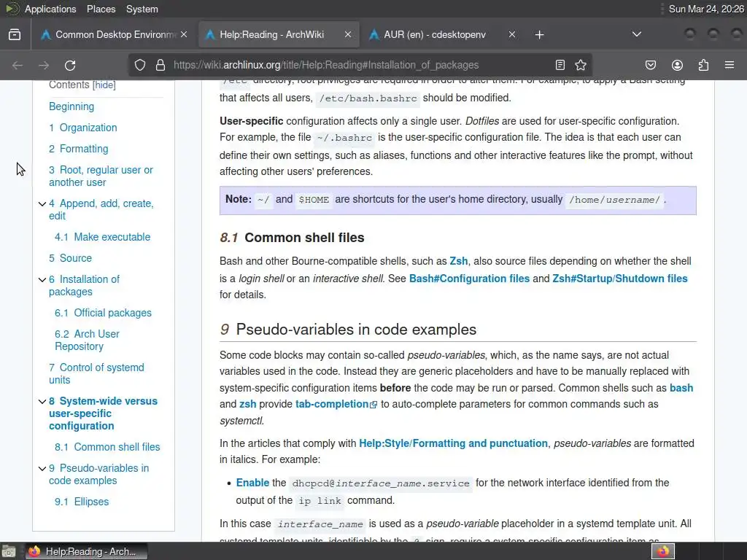Open a new tab with plus
The height and width of the screenshot is (560, 747).
point(539,35)
